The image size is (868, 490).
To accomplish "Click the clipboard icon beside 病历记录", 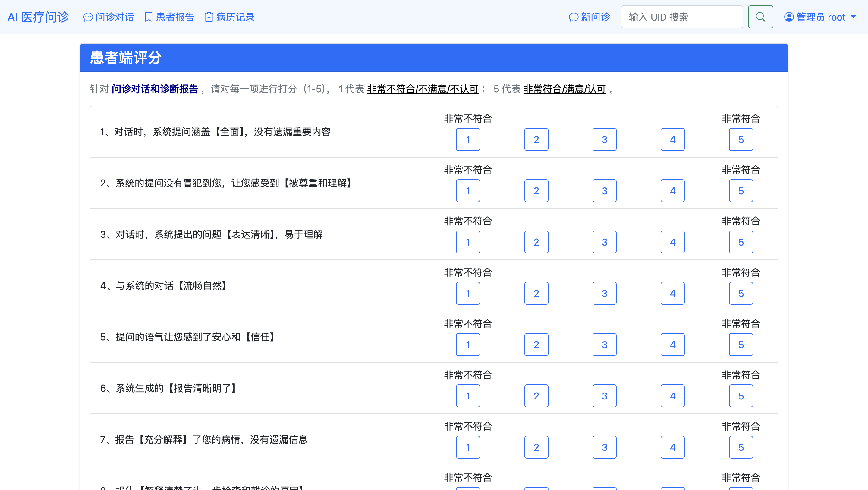I will (x=209, y=17).
